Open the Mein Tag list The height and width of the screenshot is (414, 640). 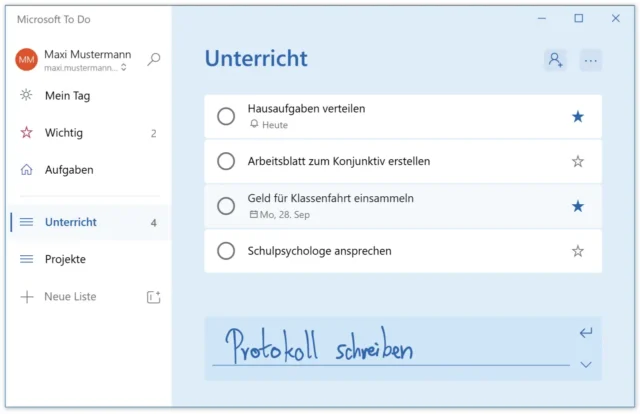pos(69,96)
